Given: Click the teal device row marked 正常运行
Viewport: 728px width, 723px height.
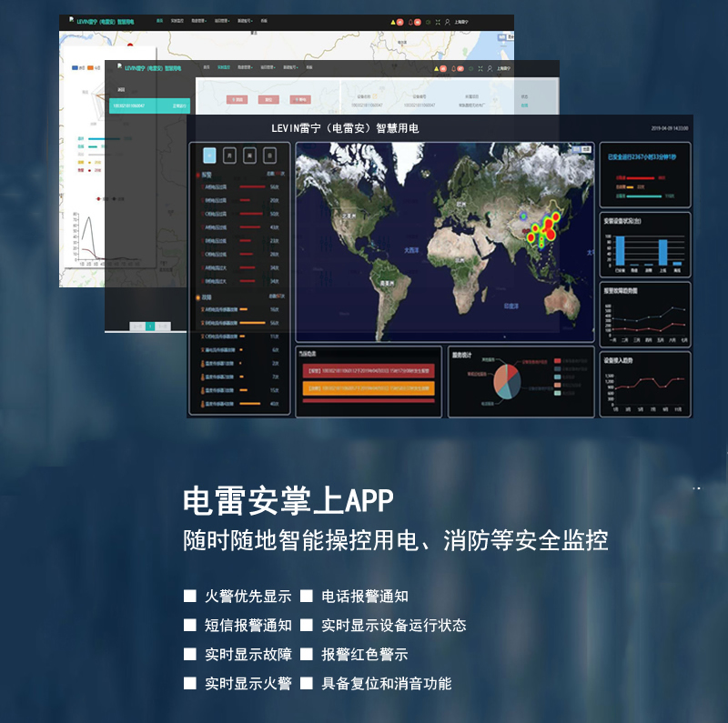Looking at the screenshot, I should click(149, 105).
